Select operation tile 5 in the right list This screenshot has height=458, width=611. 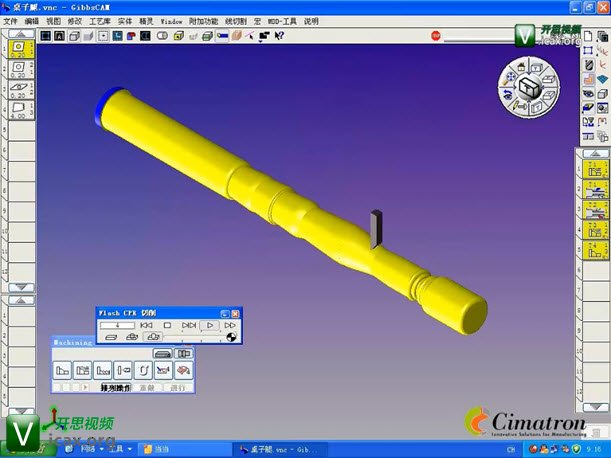pos(595,250)
